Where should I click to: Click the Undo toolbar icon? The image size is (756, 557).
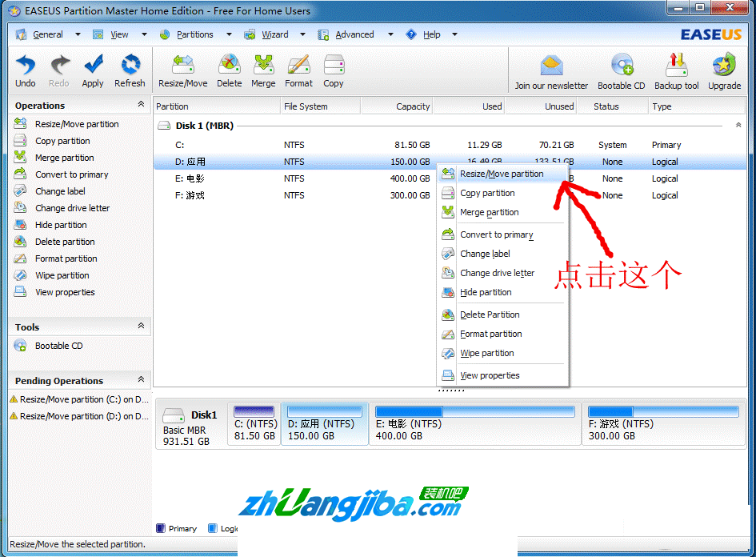point(26,70)
